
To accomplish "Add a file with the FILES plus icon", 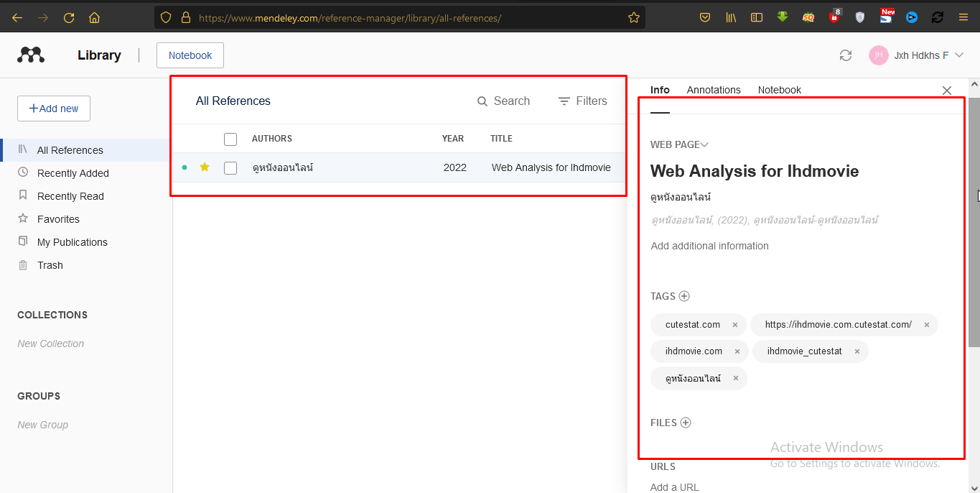I will point(686,423).
